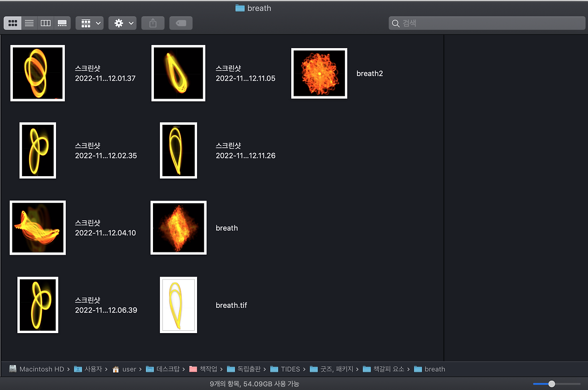Select the 12.06.39 screenshot thumbnail
The height and width of the screenshot is (390, 588).
click(38, 305)
